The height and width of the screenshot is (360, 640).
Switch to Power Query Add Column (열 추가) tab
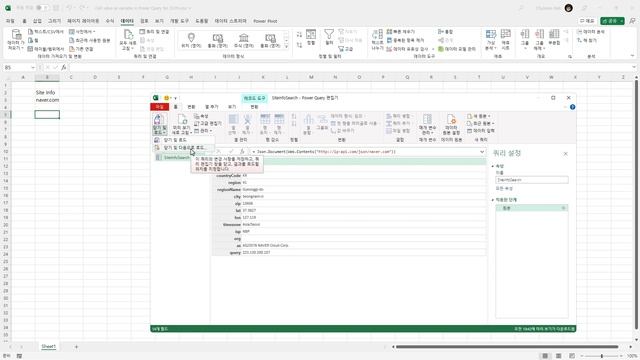[x=212, y=107]
